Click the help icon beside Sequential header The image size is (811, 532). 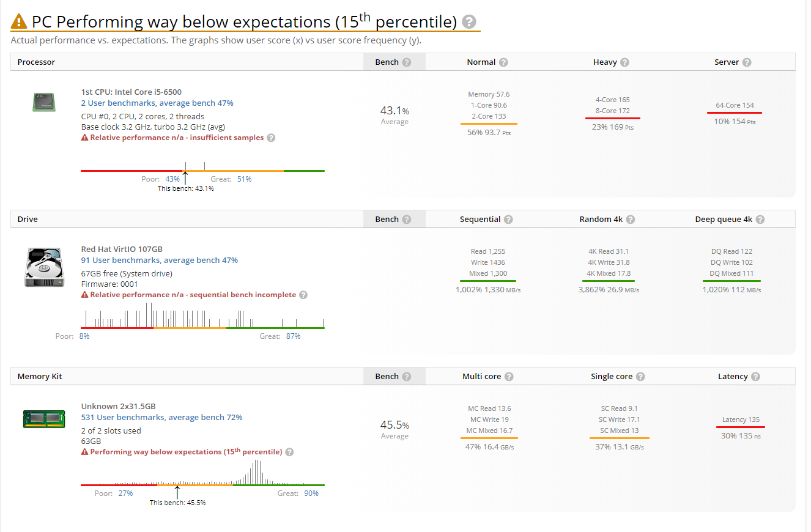click(x=508, y=220)
